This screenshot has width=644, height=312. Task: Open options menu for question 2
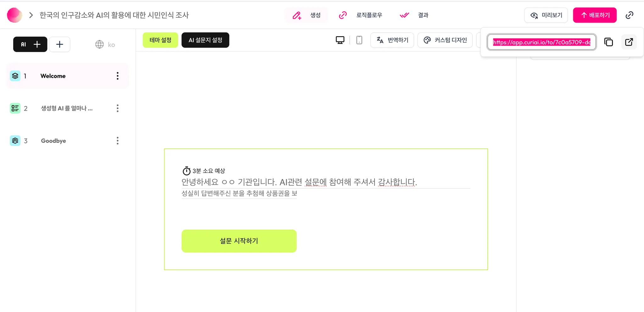click(x=118, y=108)
